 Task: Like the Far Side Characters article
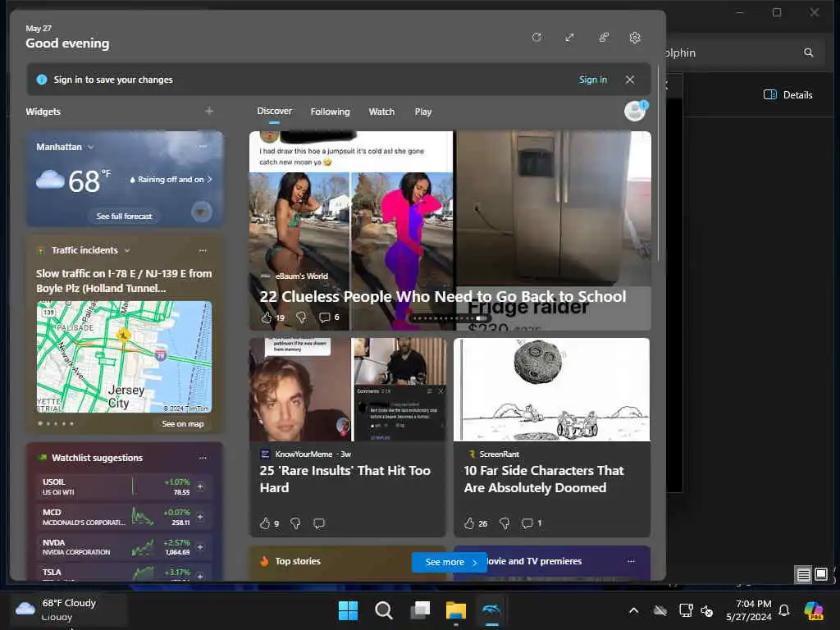469,523
